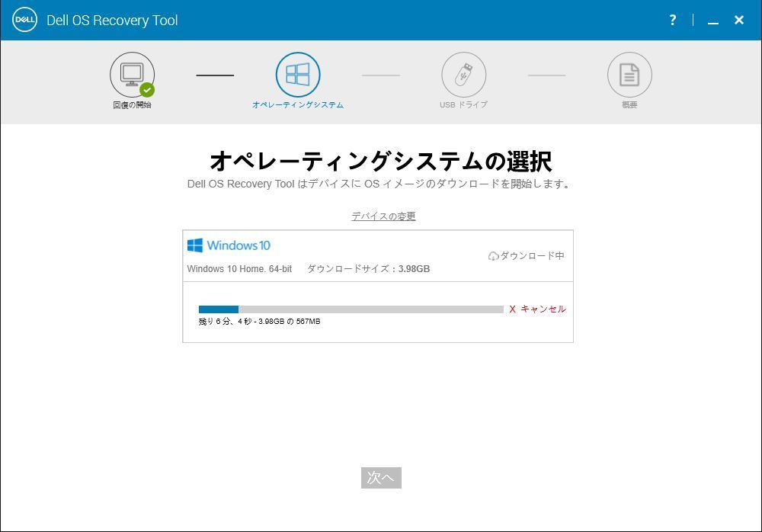This screenshot has height=532, width=762.
Task: Click the ダウンロードサイズ：3.98GB text
Action: pos(368,268)
